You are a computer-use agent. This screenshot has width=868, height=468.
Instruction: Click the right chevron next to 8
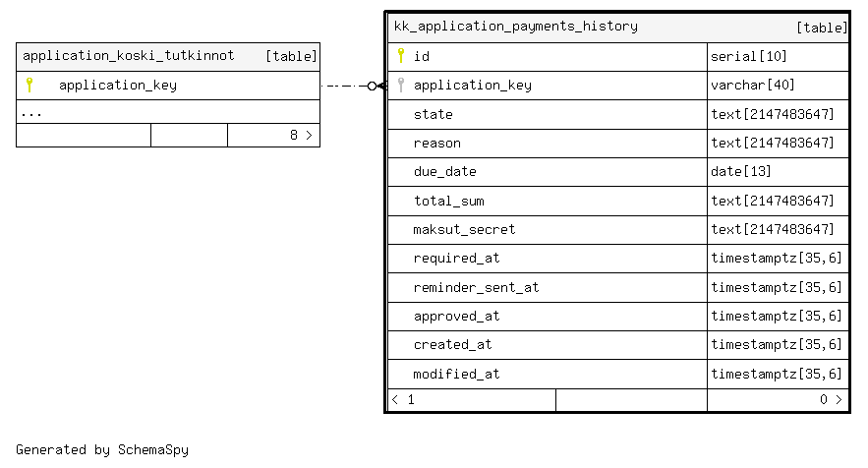(x=309, y=135)
